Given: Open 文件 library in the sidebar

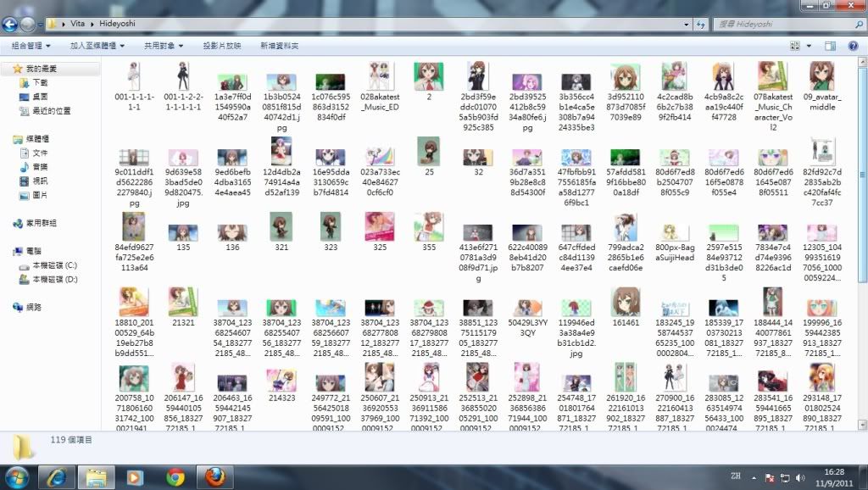Looking at the screenshot, I should [x=40, y=153].
